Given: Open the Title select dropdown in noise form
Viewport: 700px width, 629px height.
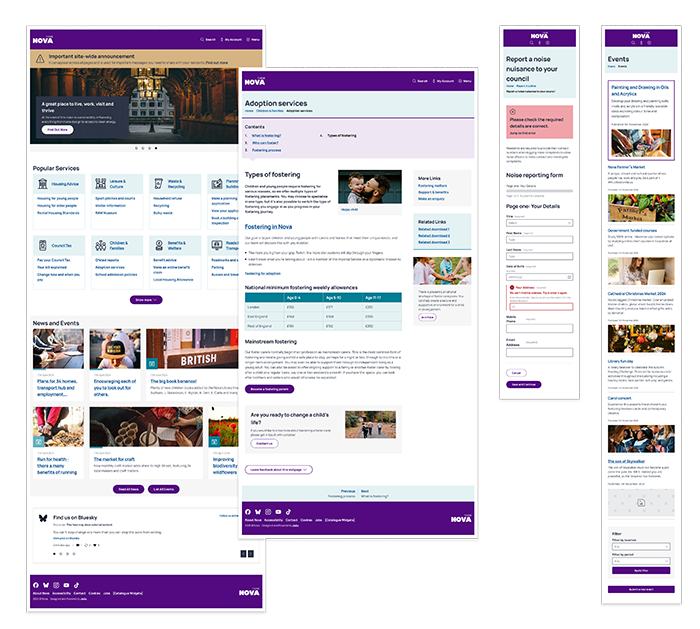Looking at the screenshot, I should pos(539,223).
